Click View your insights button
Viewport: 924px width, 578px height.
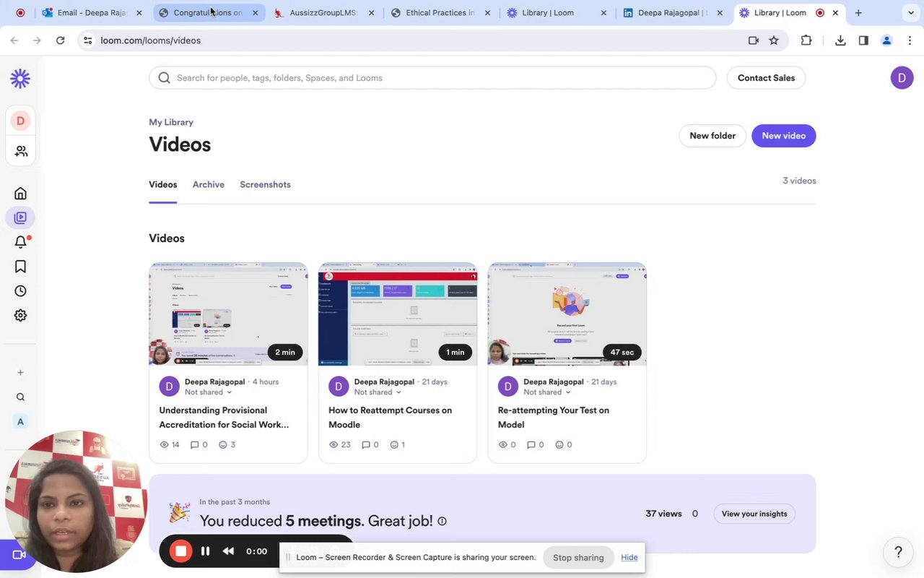(x=754, y=514)
